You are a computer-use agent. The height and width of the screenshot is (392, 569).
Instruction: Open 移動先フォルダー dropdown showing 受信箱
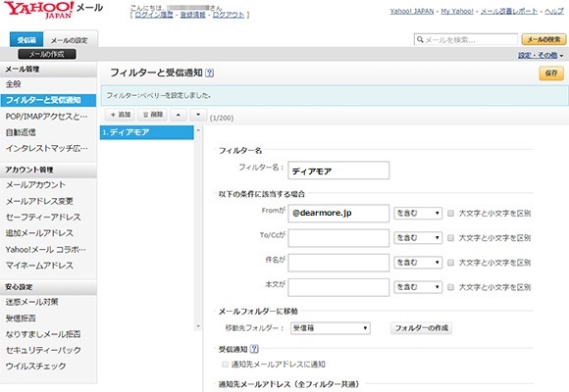(x=331, y=328)
